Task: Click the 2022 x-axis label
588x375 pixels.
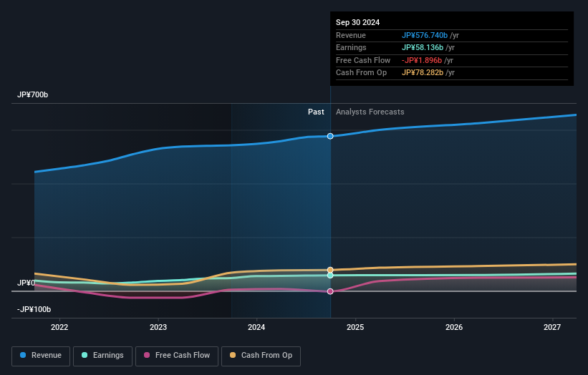Action: (59, 327)
